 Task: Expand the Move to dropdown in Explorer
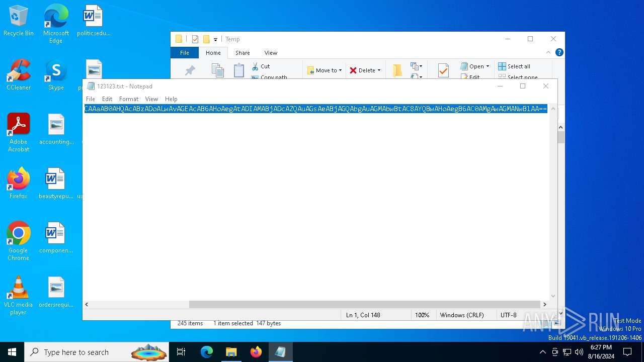(x=341, y=70)
